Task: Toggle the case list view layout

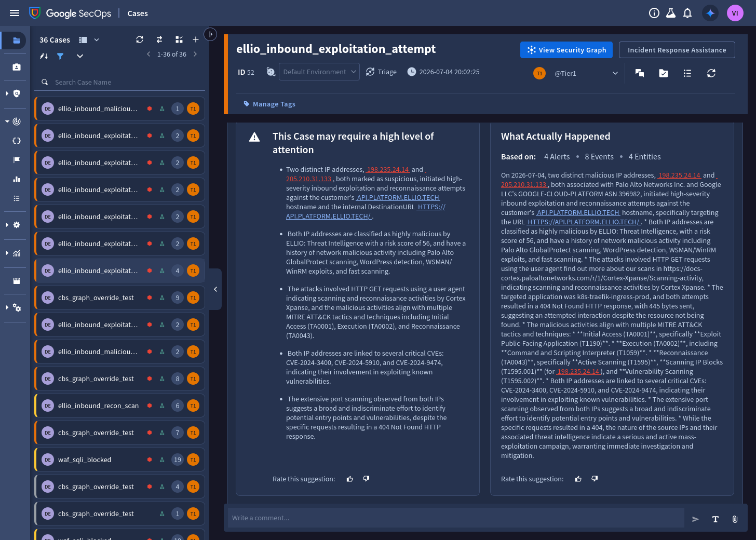Action: tap(83, 39)
